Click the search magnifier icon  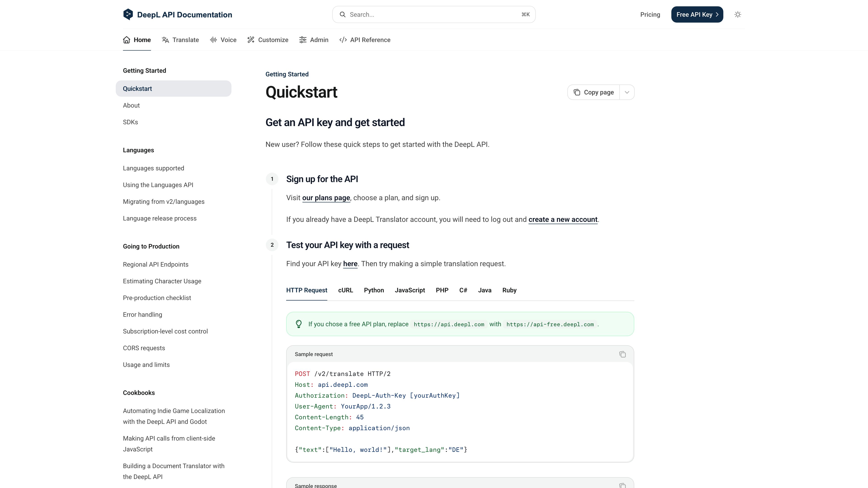[342, 14]
